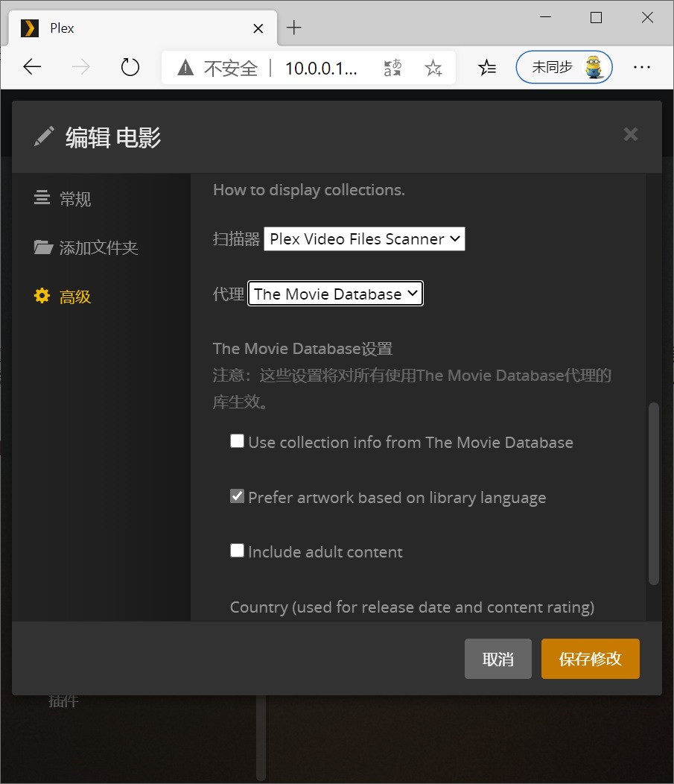
Task: Click the 保存修改 save button
Action: (x=590, y=659)
